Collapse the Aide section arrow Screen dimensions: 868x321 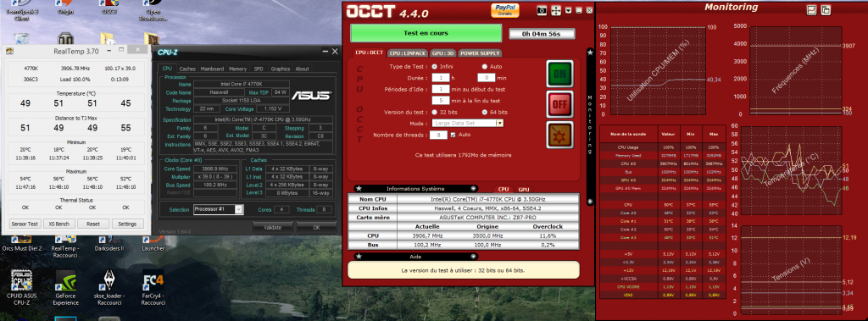click(x=473, y=257)
